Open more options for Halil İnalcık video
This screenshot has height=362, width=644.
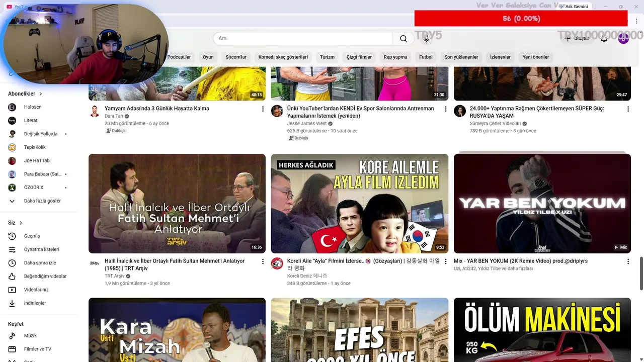[263, 261]
